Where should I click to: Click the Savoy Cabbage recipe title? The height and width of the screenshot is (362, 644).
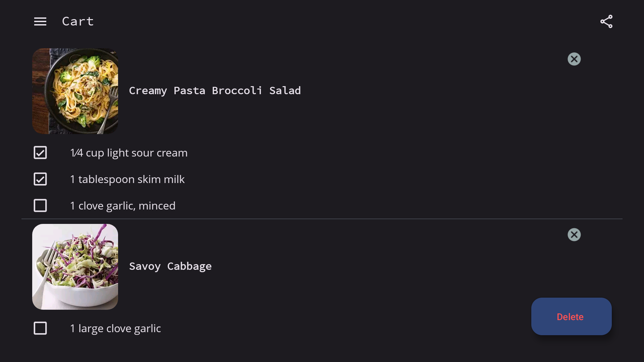pyautogui.click(x=170, y=266)
